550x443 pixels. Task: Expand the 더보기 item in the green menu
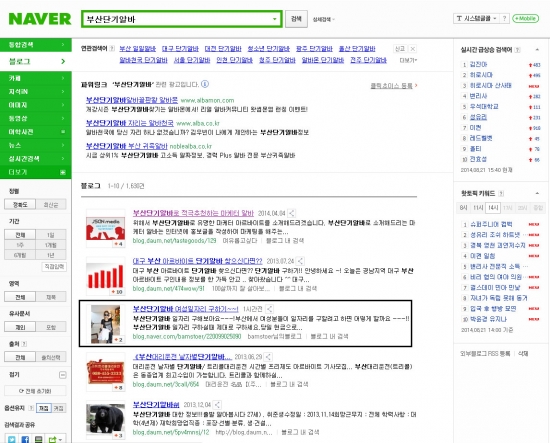click(35, 172)
